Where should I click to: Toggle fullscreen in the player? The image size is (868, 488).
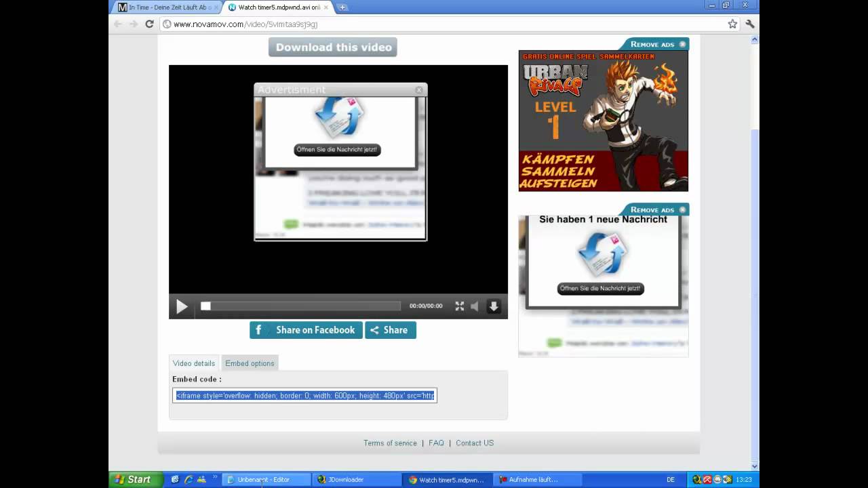(x=459, y=306)
